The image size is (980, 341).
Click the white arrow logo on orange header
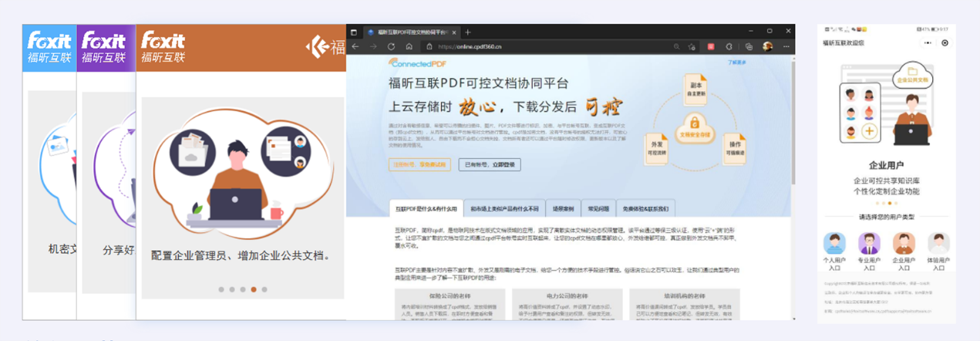(x=316, y=47)
